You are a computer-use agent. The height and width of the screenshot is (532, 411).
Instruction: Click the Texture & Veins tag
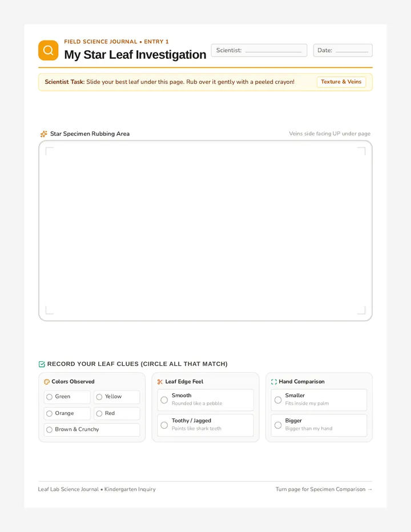pos(341,82)
